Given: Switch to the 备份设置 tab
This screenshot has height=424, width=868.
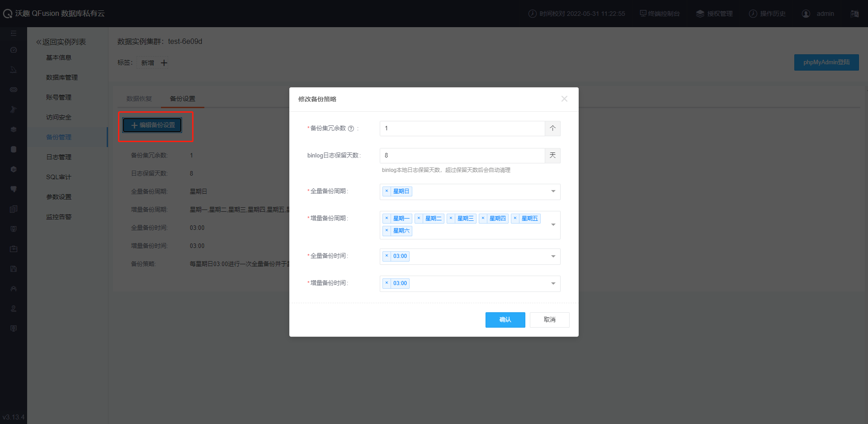Looking at the screenshot, I should click(183, 99).
